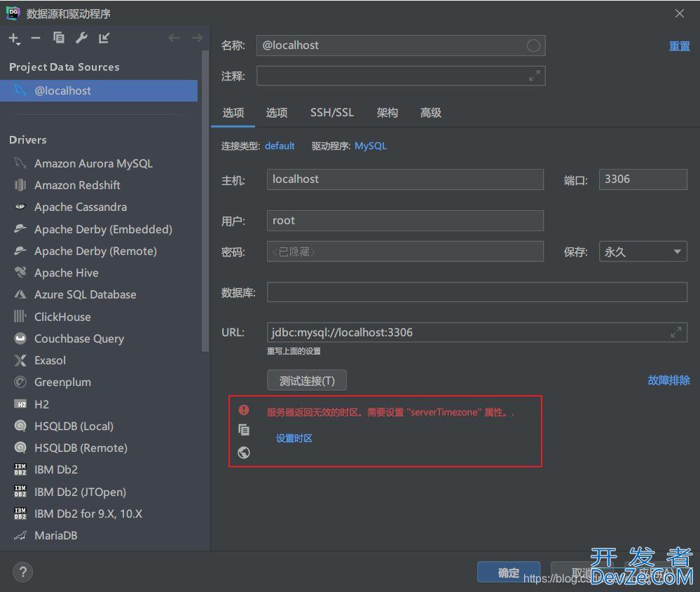Select IBM Db2 driver entry
The width and height of the screenshot is (700, 592).
100,469
